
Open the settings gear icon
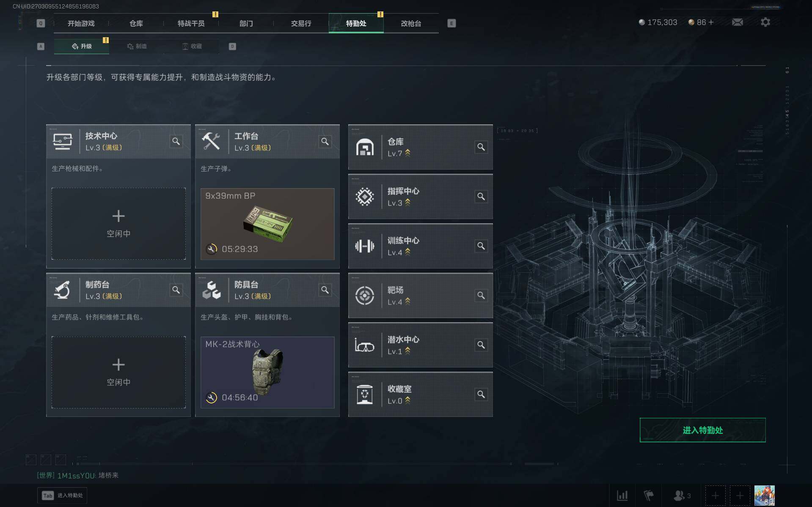[765, 22]
